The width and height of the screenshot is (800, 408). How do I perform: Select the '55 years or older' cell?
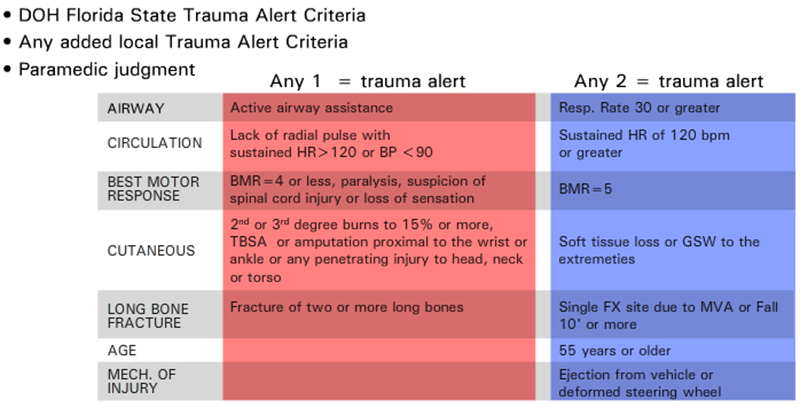click(614, 351)
